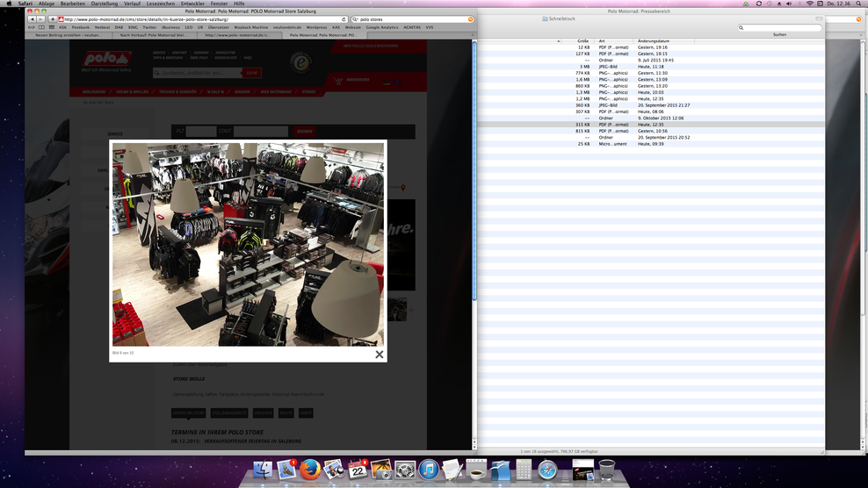This screenshot has width=868, height=488.
Task: Close the image lightbox with the X icon
Action: [380, 355]
